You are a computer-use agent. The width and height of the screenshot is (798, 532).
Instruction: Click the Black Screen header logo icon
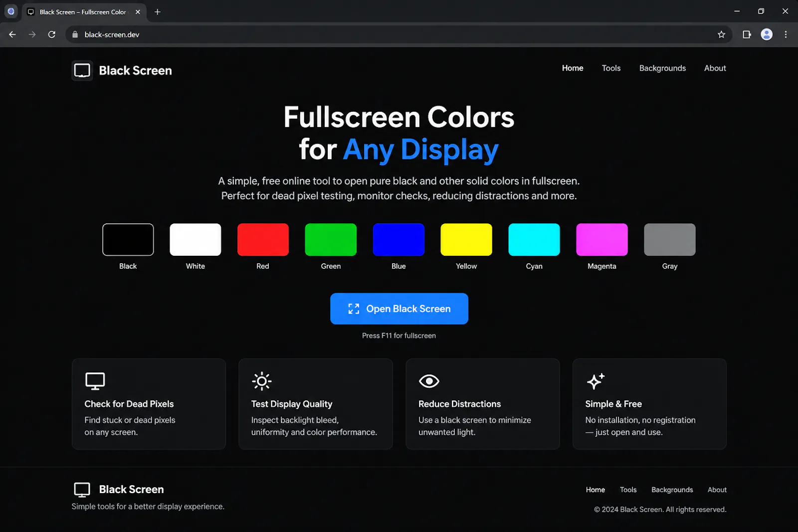pyautogui.click(x=82, y=70)
